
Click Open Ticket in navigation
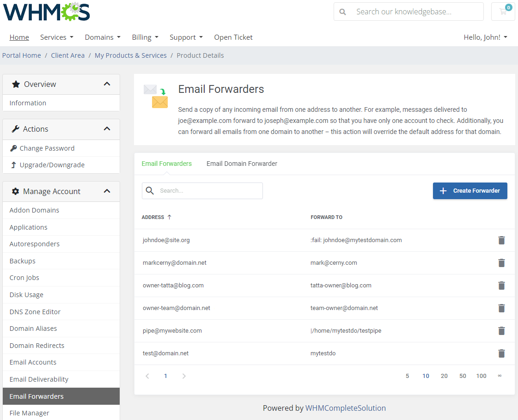click(233, 37)
